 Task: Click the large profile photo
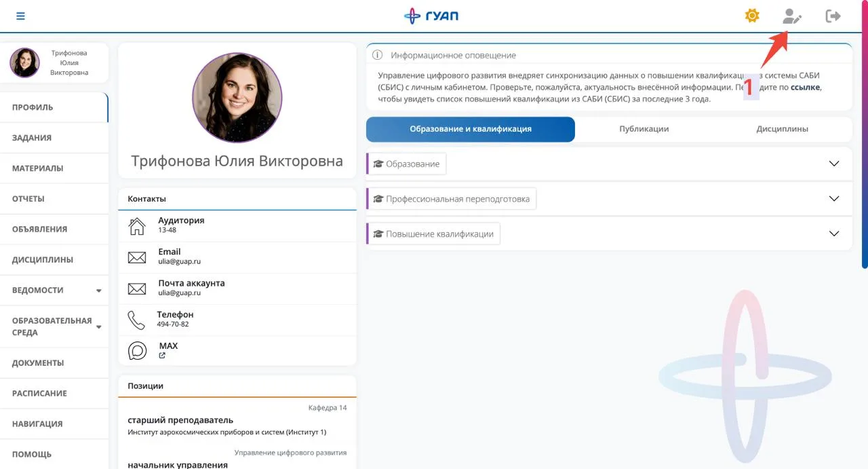tap(237, 98)
